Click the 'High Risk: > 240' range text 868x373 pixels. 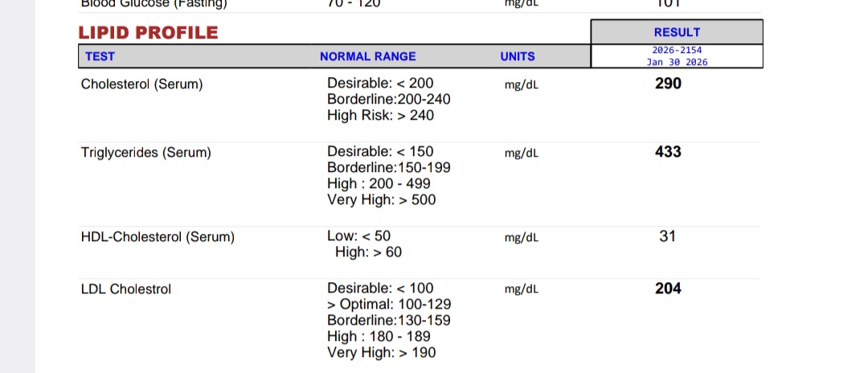pos(380,116)
